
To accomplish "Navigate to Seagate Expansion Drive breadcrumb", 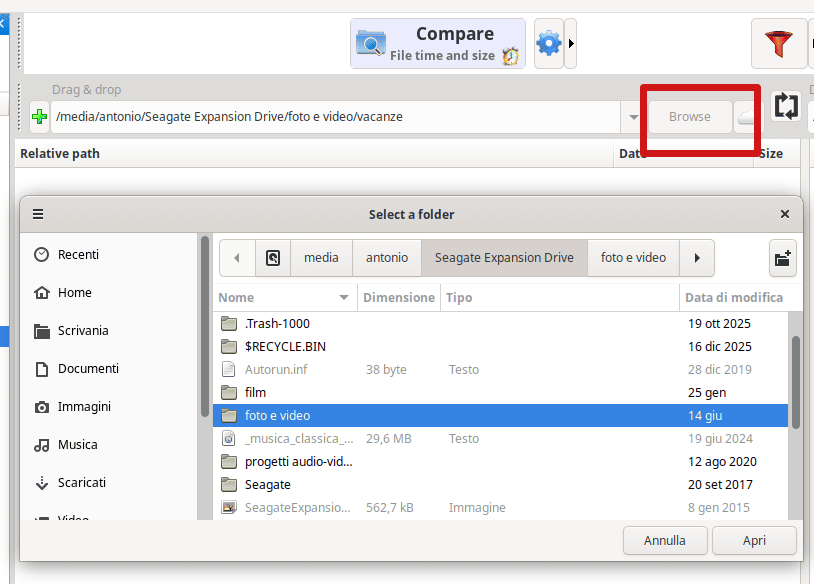I will click(x=504, y=258).
